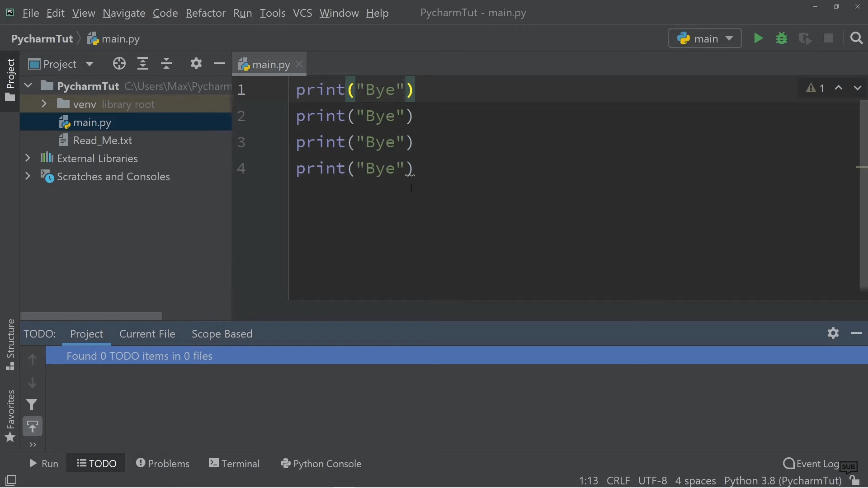The height and width of the screenshot is (488, 868).
Task: Run the main configuration with green play button
Action: (759, 38)
